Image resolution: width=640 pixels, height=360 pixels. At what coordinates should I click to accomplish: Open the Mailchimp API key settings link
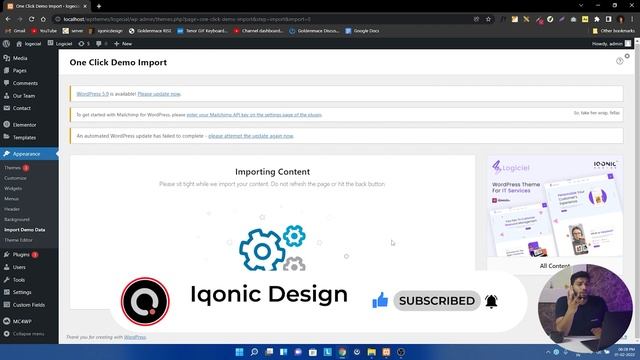pyautogui.click(x=254, y=115)
